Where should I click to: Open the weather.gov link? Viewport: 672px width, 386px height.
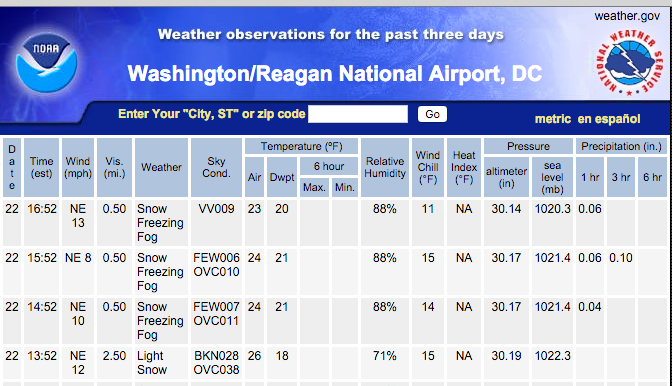pos(627,16)
